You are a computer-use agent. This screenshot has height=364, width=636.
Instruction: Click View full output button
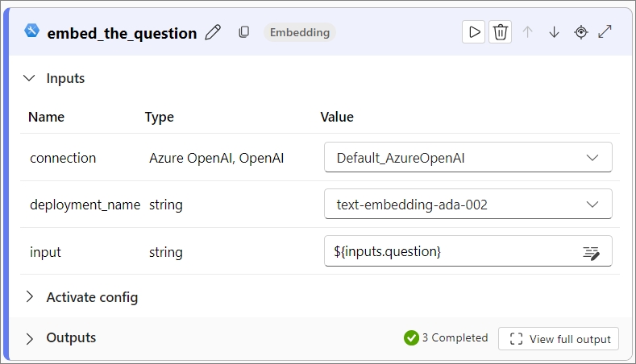tap(559, 339)
